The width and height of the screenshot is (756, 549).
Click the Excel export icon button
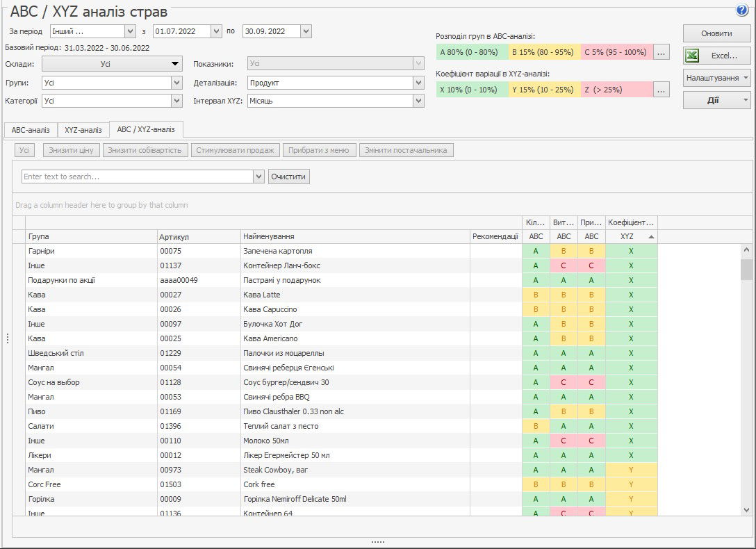716,56
